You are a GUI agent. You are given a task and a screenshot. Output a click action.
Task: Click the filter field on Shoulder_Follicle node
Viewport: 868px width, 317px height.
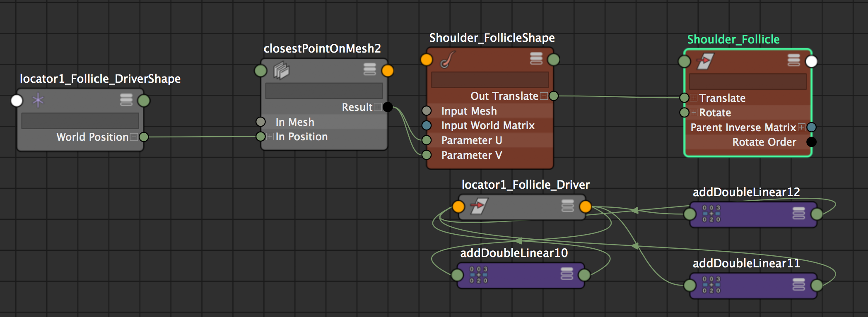point(748,82)
